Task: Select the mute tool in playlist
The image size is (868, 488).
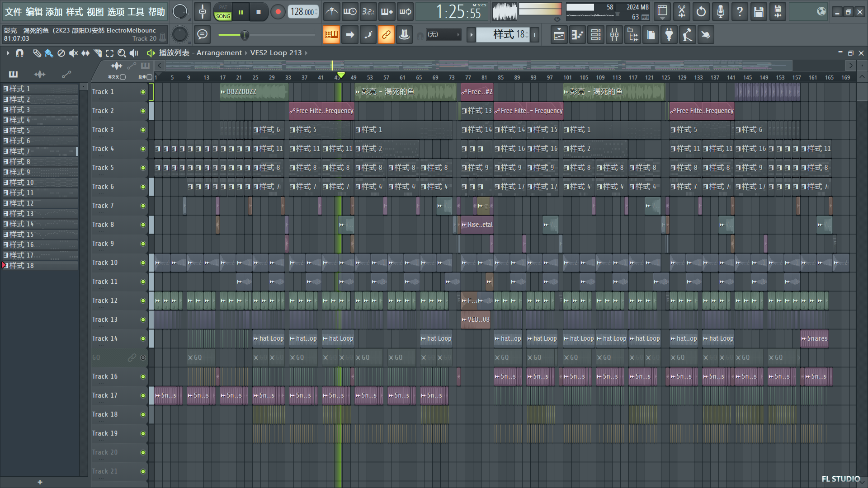Action: [x=73, y=53]
